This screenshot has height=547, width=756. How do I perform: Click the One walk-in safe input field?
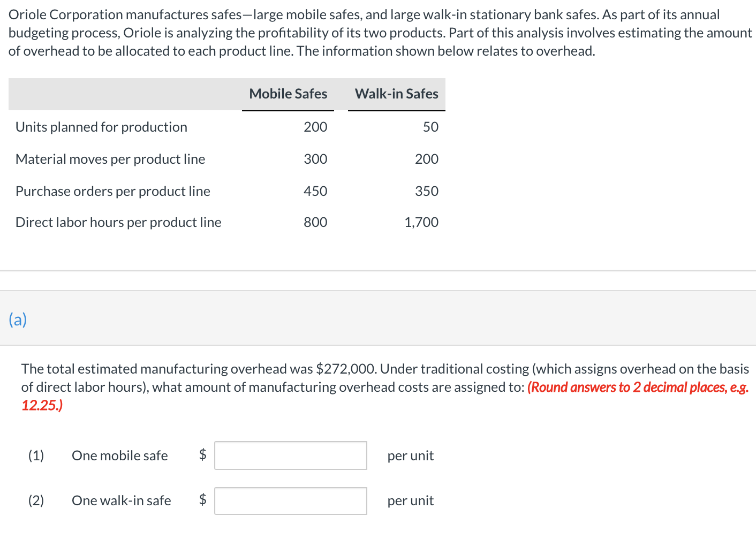coord(291,501)
